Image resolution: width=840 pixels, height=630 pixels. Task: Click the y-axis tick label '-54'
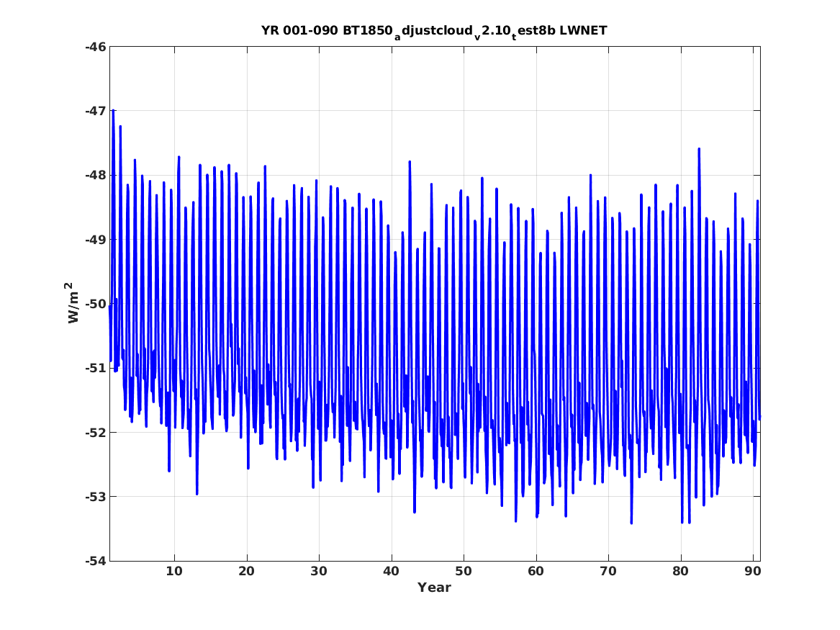coord(95,561)
